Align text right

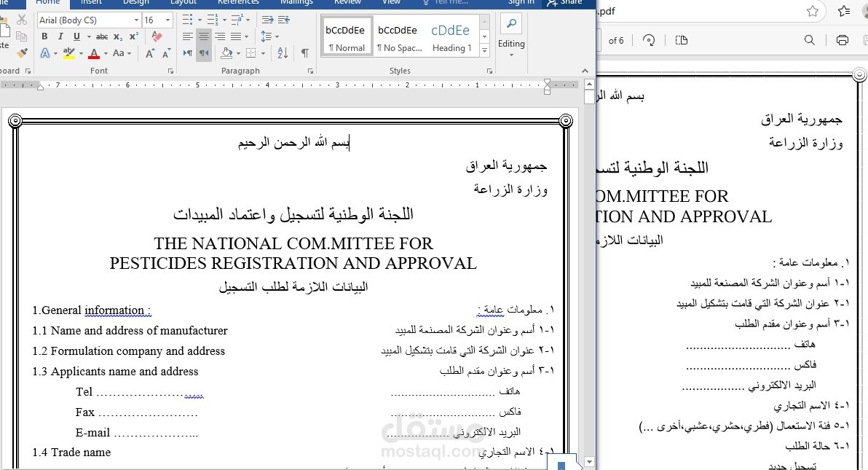[x=221, y=36]
